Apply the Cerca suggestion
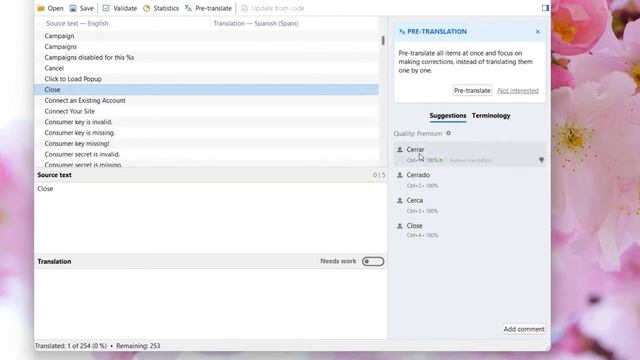640x360 pixels. [469, 205]
